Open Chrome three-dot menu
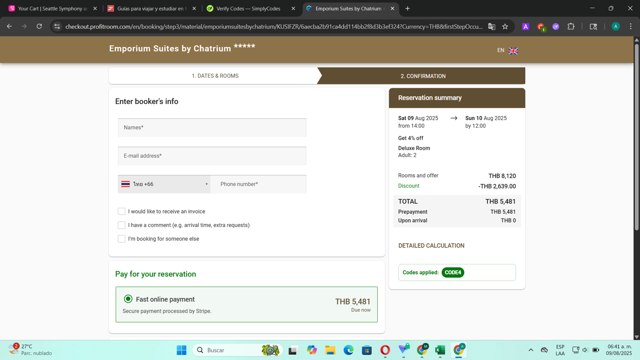640x360 pixels. pos(631,27)
